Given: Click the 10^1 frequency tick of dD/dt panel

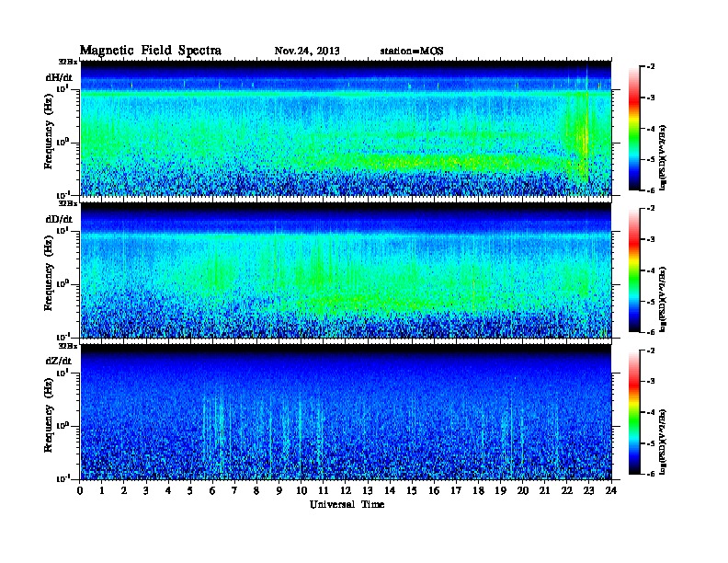Looking at the screenshot, I should [63, 230].
